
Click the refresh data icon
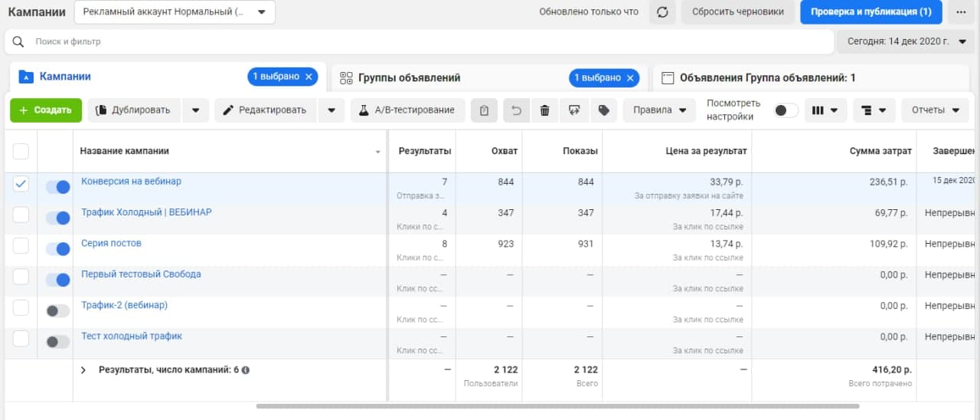click(x=662, y=12)
